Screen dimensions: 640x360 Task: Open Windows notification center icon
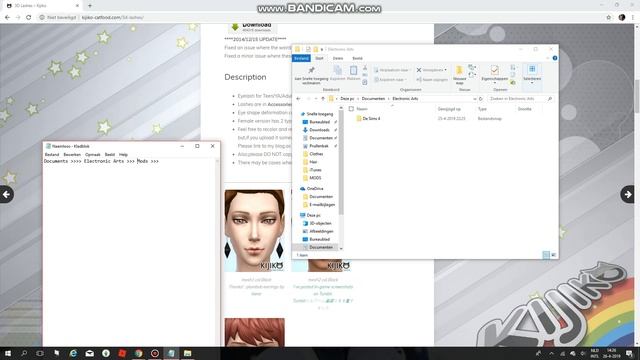[629, 353]
